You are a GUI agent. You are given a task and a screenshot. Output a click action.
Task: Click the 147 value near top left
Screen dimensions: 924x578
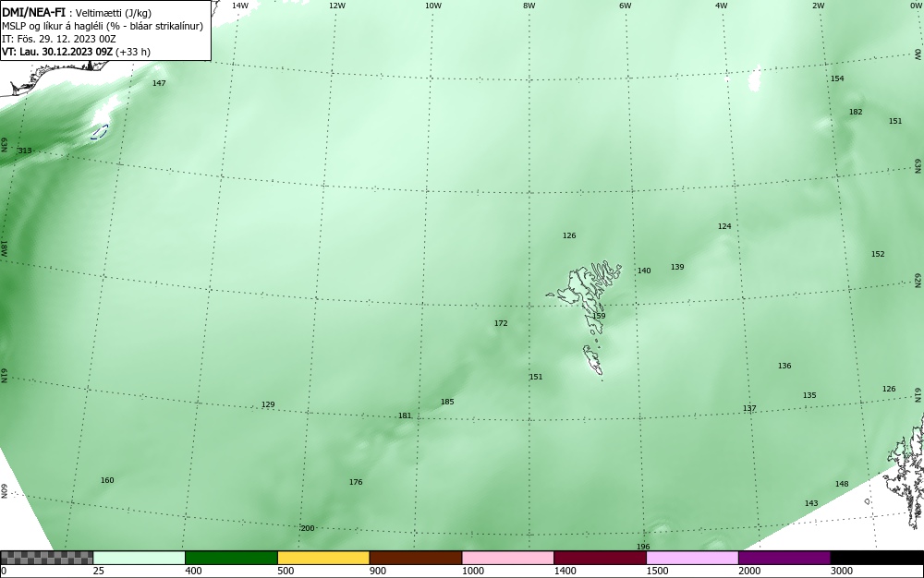(159, 83)
